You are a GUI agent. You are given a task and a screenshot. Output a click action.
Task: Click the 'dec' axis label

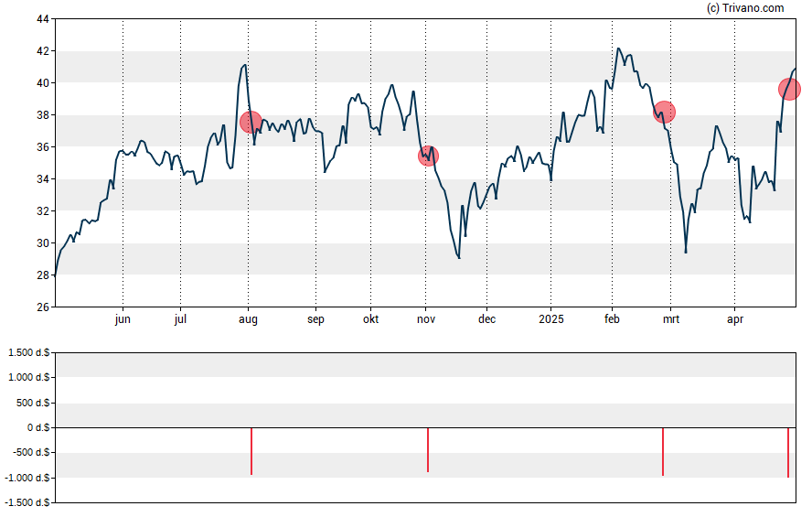[486, 319]
